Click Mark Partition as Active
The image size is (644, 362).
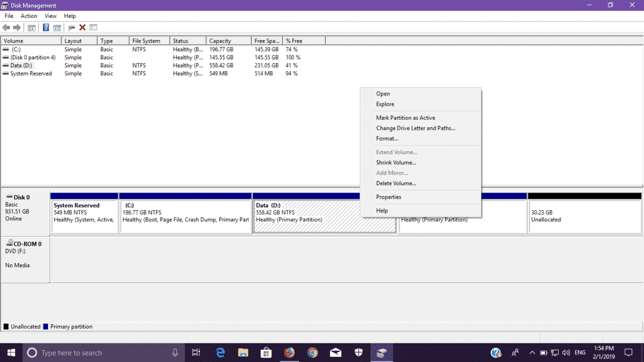click(406, 118)
